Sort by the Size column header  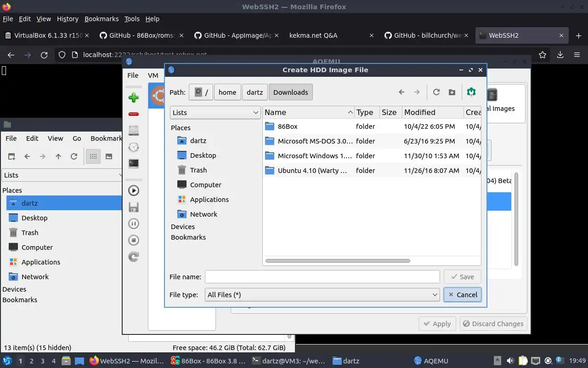pyautogui.click(x=390, y=112)
